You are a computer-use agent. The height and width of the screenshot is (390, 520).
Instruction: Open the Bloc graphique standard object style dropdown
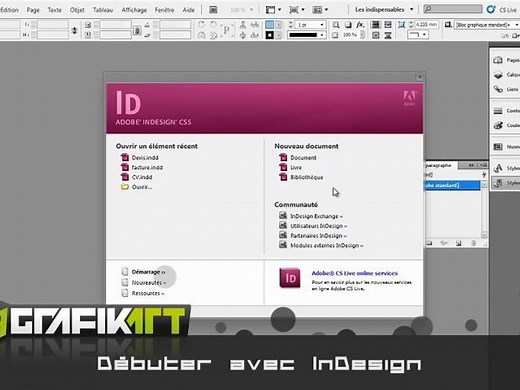(517, 25)
